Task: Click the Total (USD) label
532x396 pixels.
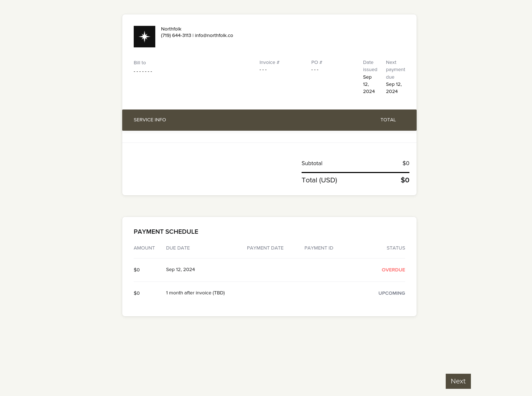Action: (x=319, y=180)
